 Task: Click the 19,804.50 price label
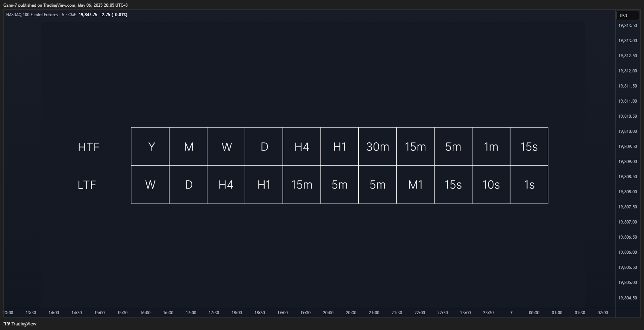pos(628,298)
